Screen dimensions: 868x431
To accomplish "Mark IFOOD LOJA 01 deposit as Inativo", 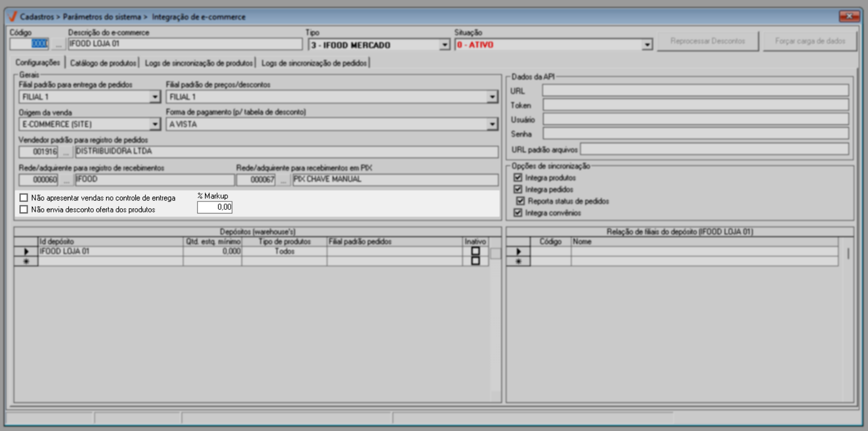I will click(x=475, y=251).
